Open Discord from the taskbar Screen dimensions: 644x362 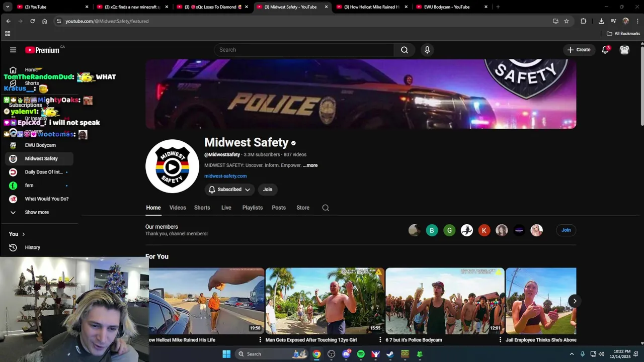pyautogui.click(x=346, y=354)
